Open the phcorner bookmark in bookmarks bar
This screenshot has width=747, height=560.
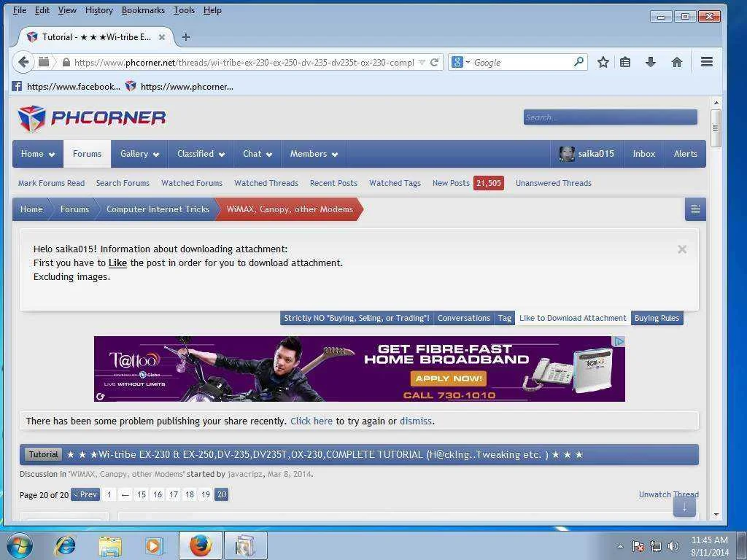point(179,87)
